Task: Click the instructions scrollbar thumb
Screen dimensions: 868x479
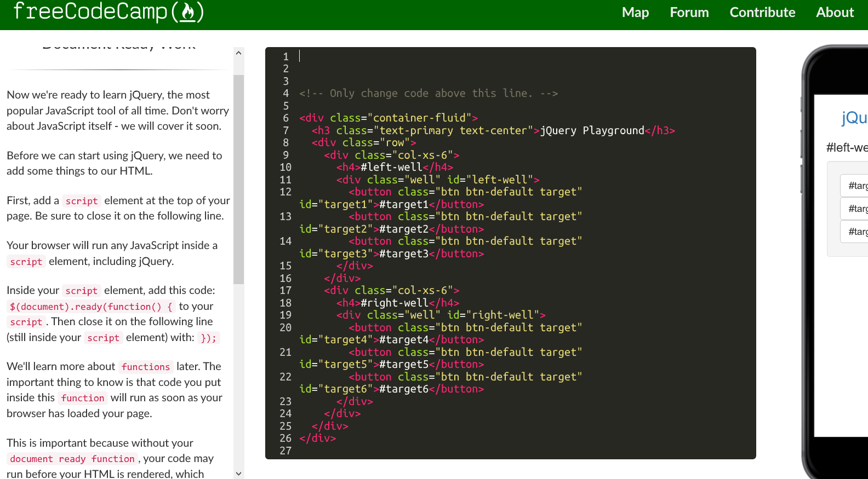Action: tap(238, 180)
